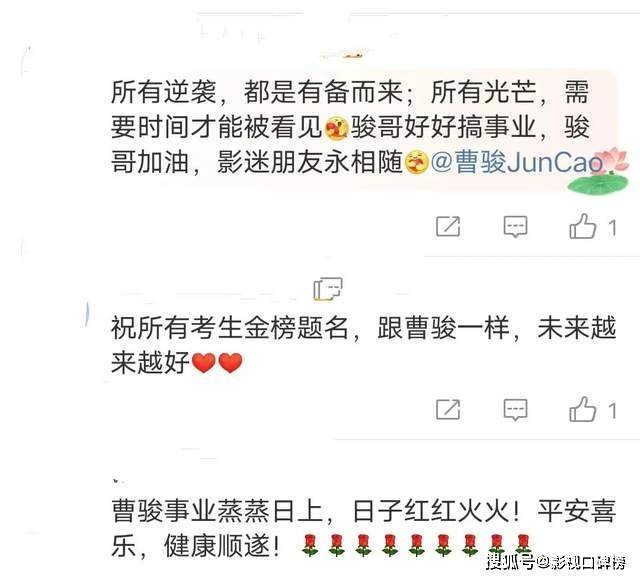This screenshot has height=579, width=640.
Task: Open the @曹骏JunCao mention link
Action: tap(516, 162)
